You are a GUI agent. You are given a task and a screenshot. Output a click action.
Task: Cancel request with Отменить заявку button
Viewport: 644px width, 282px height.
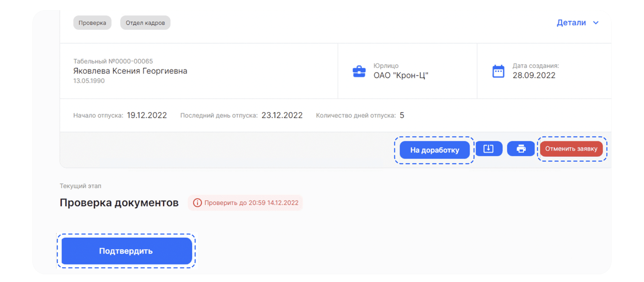pyautogui.click(x=571, y=149)
